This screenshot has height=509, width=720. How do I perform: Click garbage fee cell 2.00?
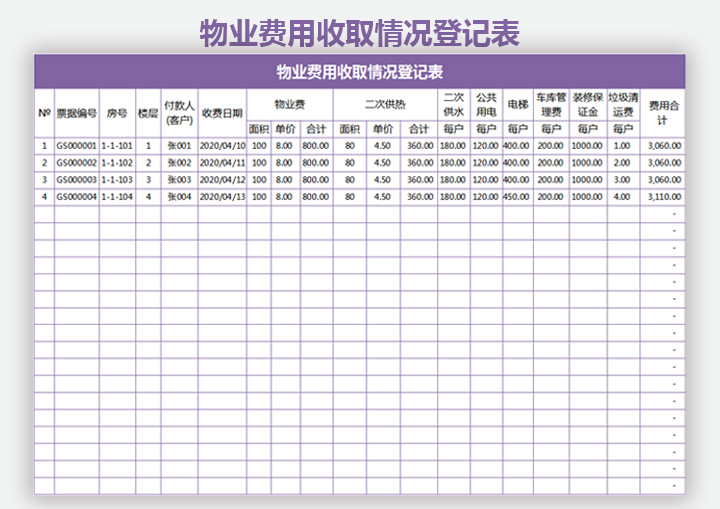pos(622,163)
